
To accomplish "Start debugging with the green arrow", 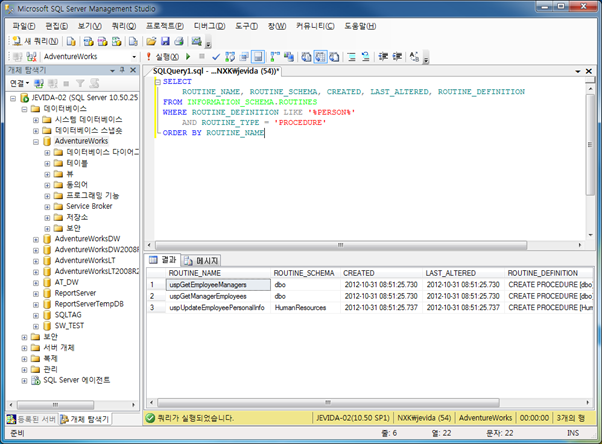I will pos(188,56).
